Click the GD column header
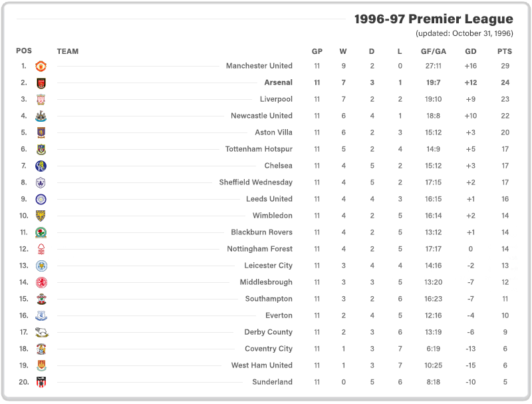 click(471, 51)
